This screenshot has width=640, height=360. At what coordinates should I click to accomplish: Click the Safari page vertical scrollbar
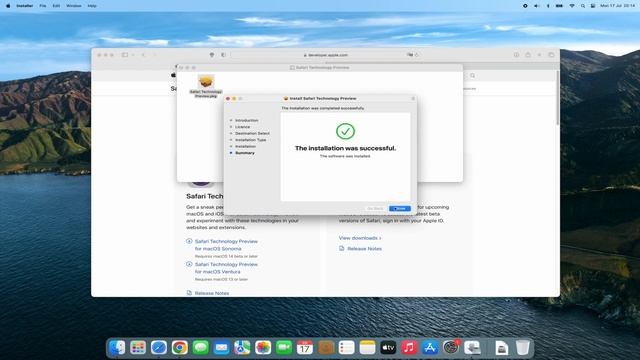[558, 98]
